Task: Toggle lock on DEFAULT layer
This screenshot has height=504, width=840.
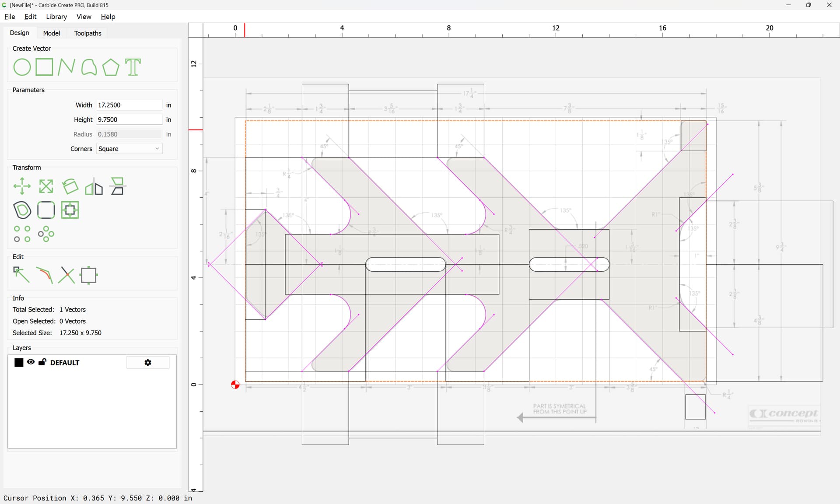Action: 42,362
